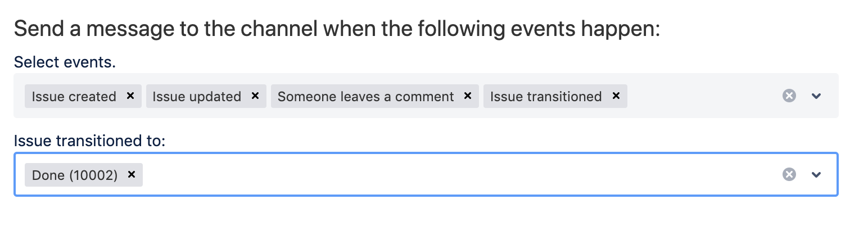Click the "Someone leaves a comment" tag text
Viewport: 868px width, 235px height.
click(x=365, y=97)
